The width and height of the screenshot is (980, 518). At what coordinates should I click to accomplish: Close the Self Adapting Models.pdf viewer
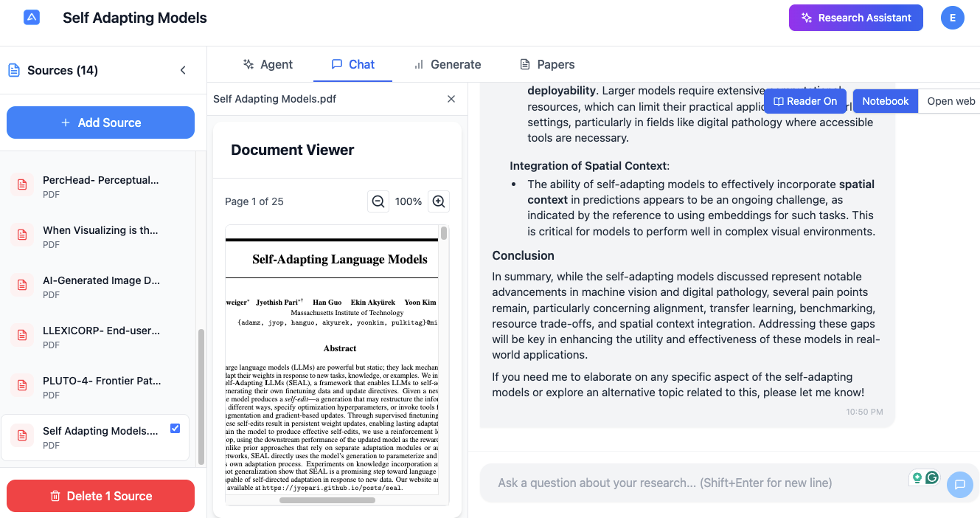[451, 99]
